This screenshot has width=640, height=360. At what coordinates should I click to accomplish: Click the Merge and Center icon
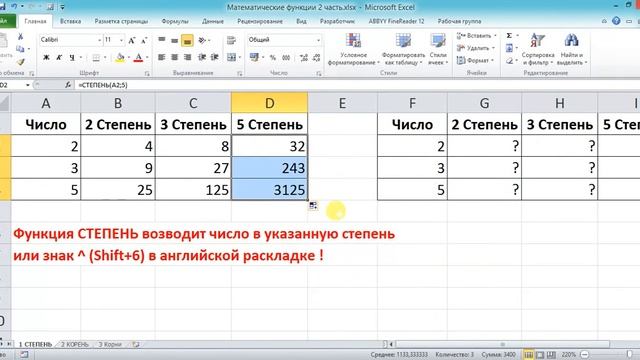[x=231, y=57]
